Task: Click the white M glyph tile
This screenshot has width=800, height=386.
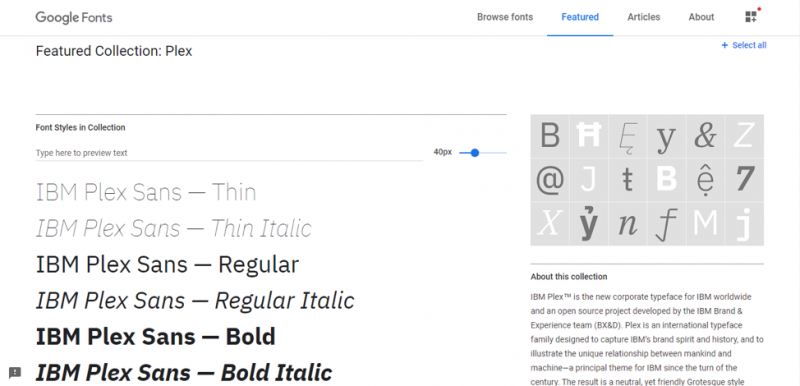Action: coord(705,223)
